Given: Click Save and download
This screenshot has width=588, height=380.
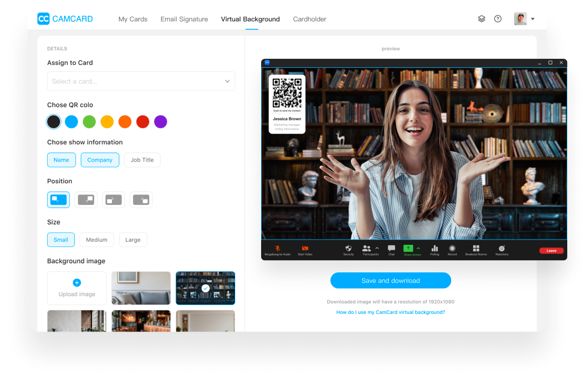Looking at the screenshot, I should click(390, 280).
